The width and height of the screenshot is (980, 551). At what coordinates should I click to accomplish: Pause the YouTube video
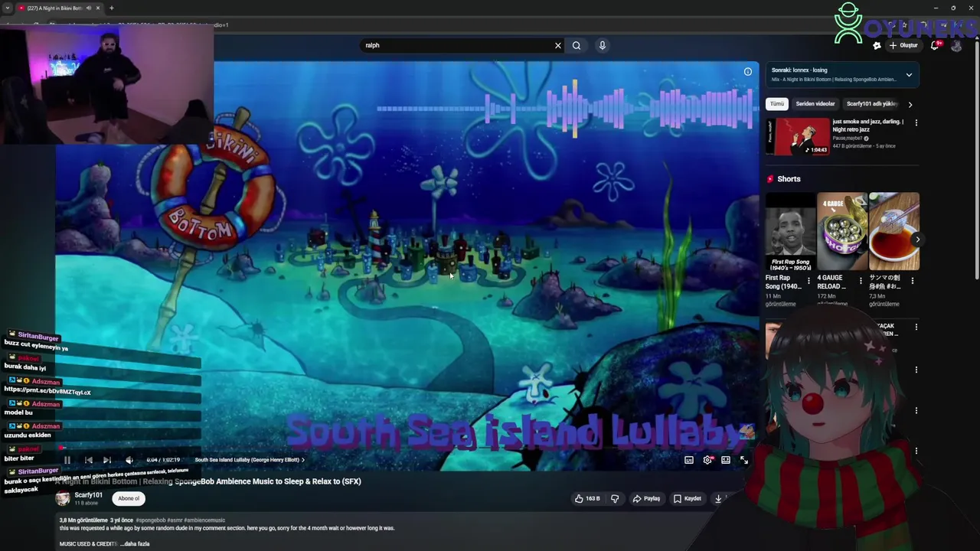click(x=67, y=460)
